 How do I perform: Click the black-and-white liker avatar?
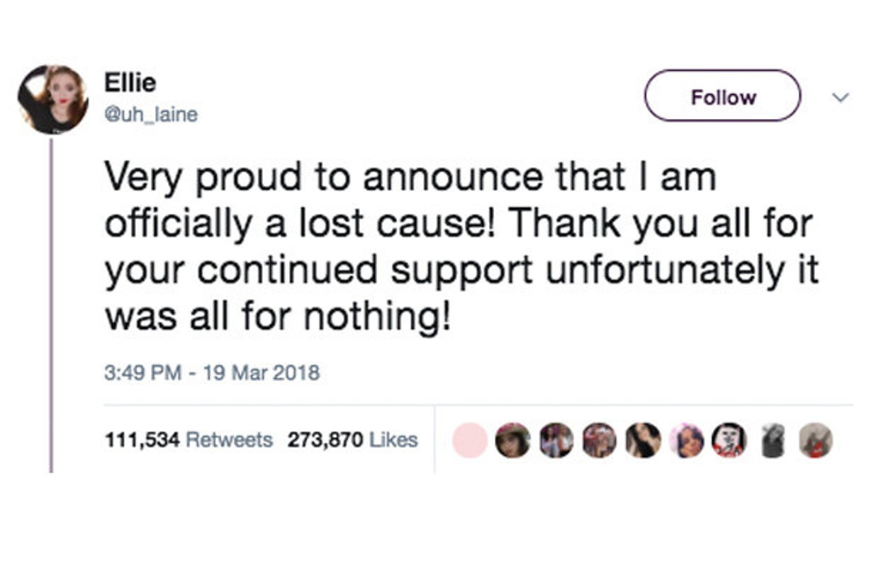point(773,440)
